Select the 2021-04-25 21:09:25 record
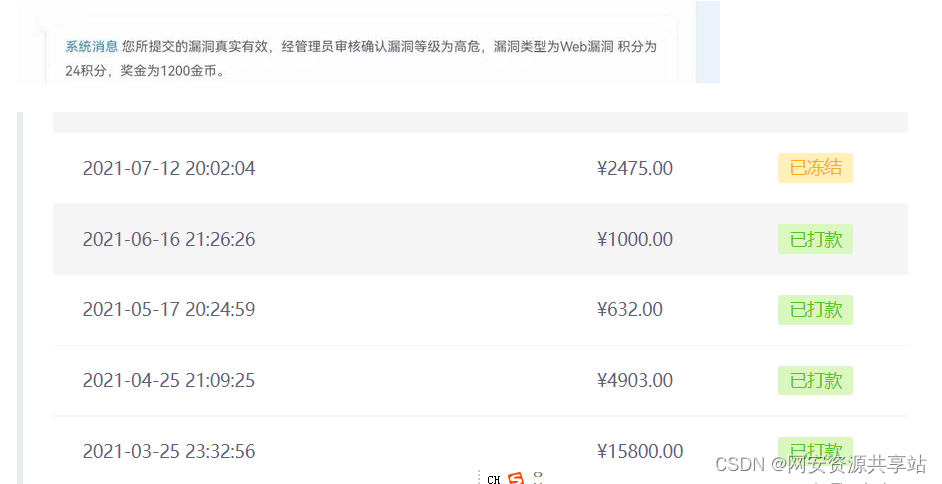This screenshot has width=942, height=484. coord(480,381)
